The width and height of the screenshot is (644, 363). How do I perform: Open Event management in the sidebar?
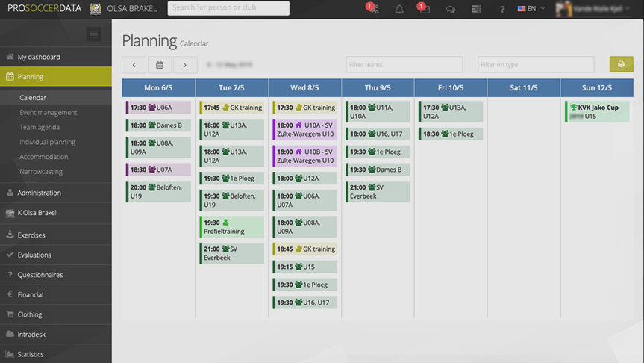click(x=49, y=113)
